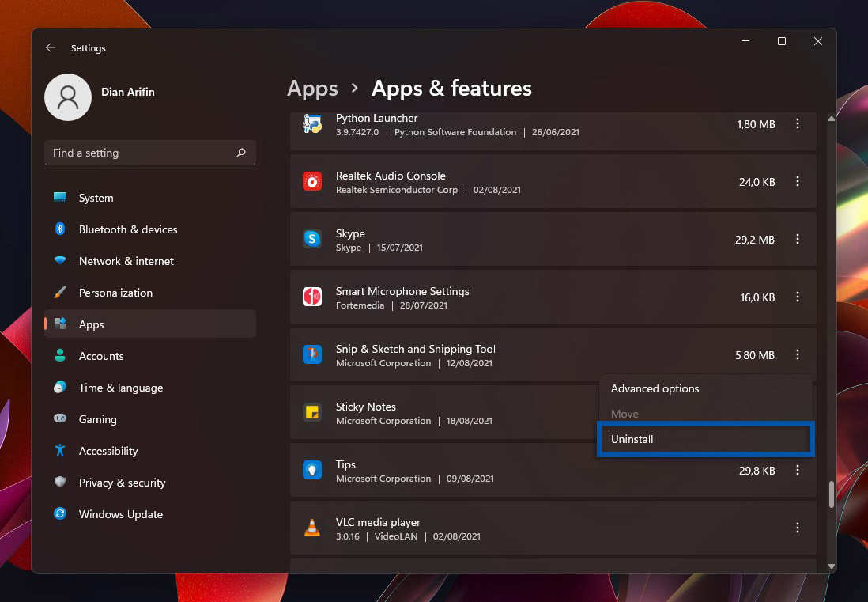Click the search magnifier icon

coord(241,153)
